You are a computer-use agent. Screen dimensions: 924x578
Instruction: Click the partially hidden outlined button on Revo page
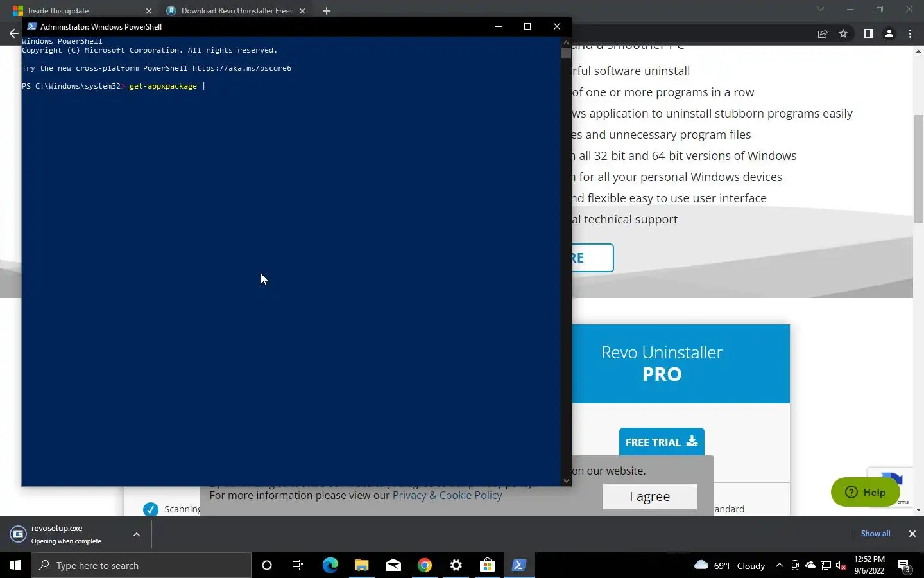(592, 258)
